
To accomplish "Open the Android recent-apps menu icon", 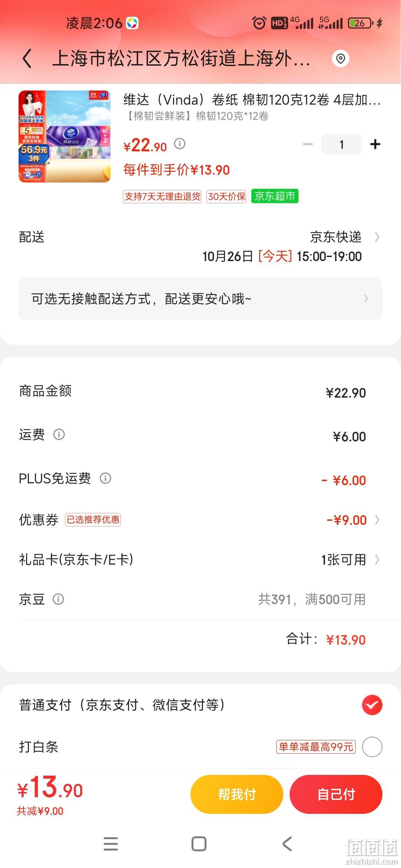I will 111,844.
